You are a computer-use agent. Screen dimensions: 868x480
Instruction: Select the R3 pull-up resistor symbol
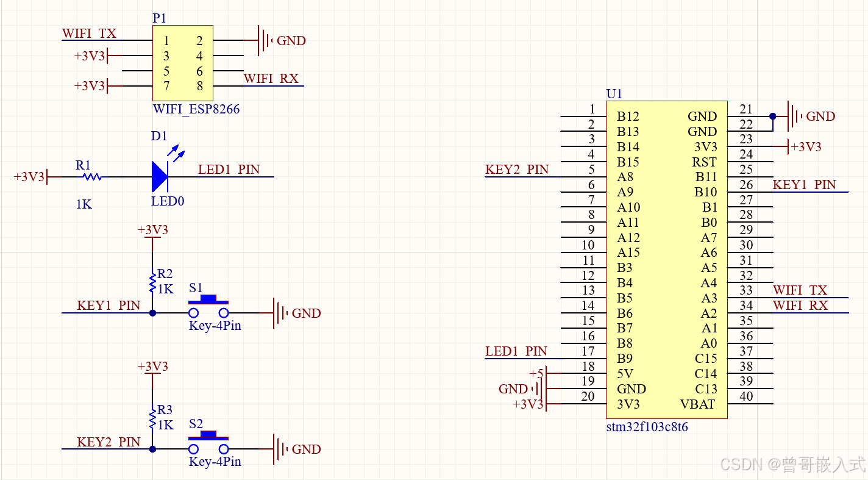pos(152,419)
